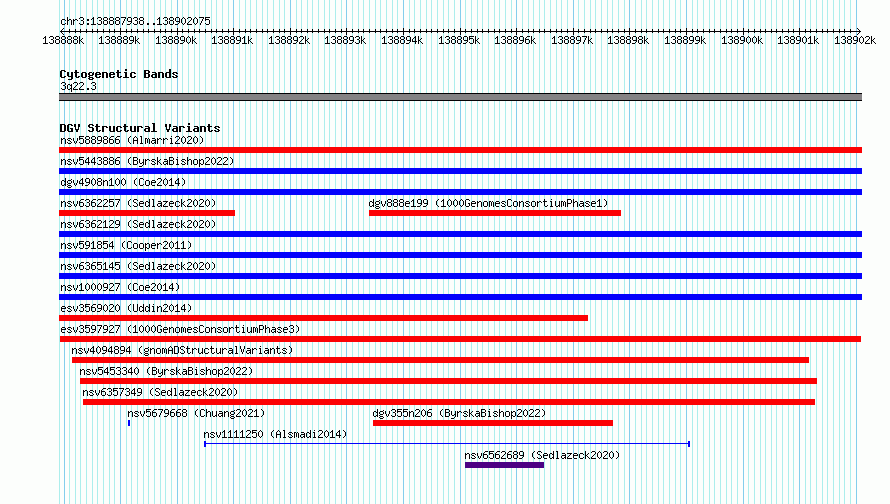Click the chr3:138887938..138902075 coordinate label
Image resolution: width=890 pixels, height=504 pixels.
point(135,21)
